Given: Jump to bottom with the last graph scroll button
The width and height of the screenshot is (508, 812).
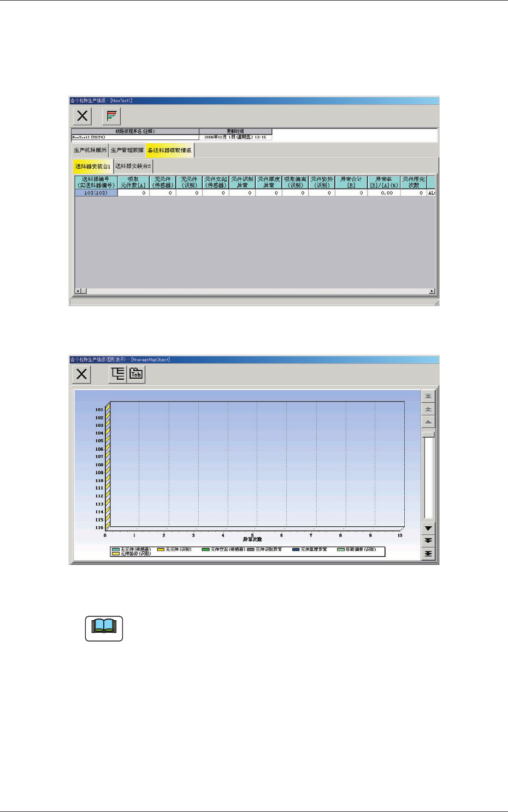Looking at the screenshot, I should click(x=428, y=554).
